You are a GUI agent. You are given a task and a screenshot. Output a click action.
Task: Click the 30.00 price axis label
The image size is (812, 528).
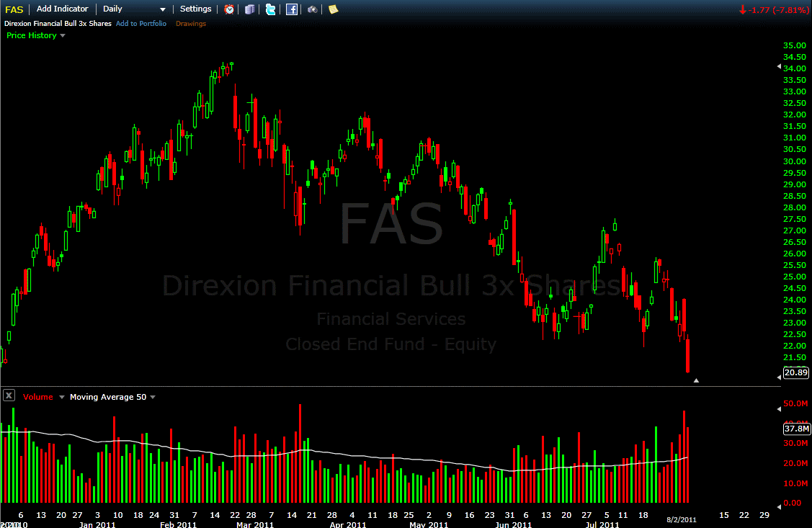point(795,161)
